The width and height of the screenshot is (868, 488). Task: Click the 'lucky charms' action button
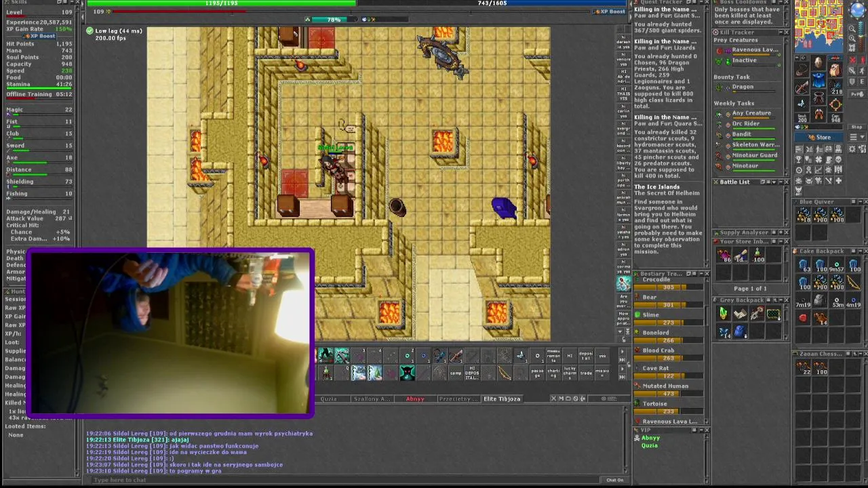pos(570,373)
